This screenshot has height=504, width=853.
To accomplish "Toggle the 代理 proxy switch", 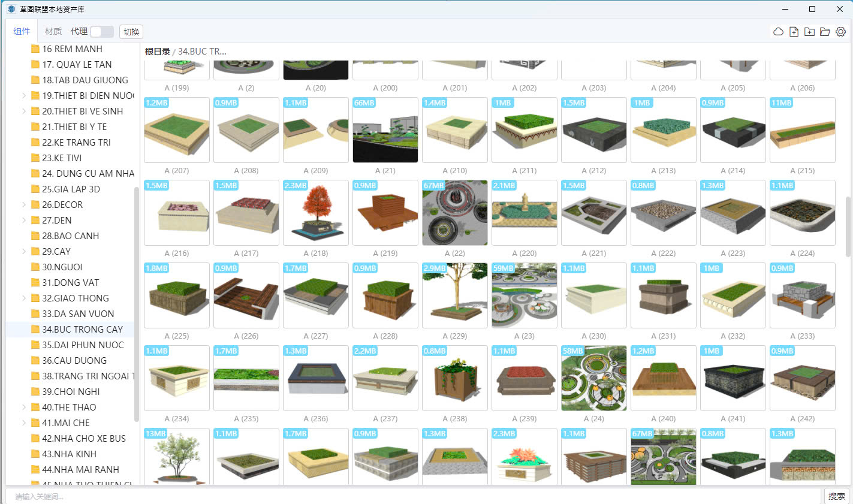I will tap(102, 32).
